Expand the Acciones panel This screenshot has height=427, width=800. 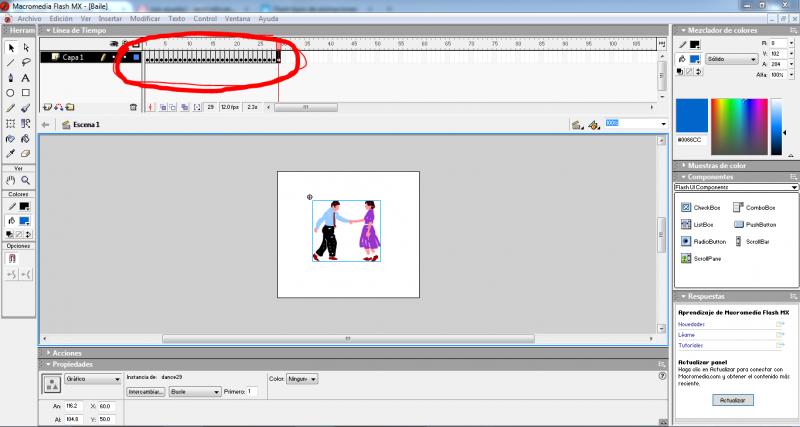tap(67, 353)
